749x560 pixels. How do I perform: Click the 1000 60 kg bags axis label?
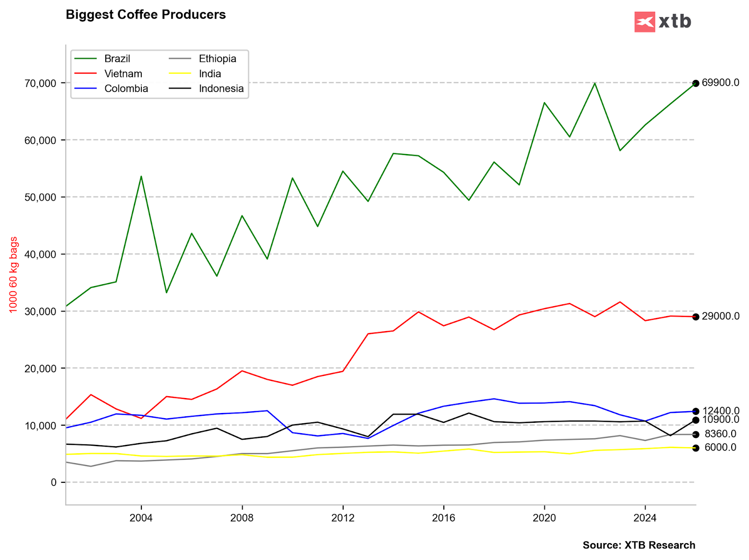pyautogui.click(x=13, y=274)
